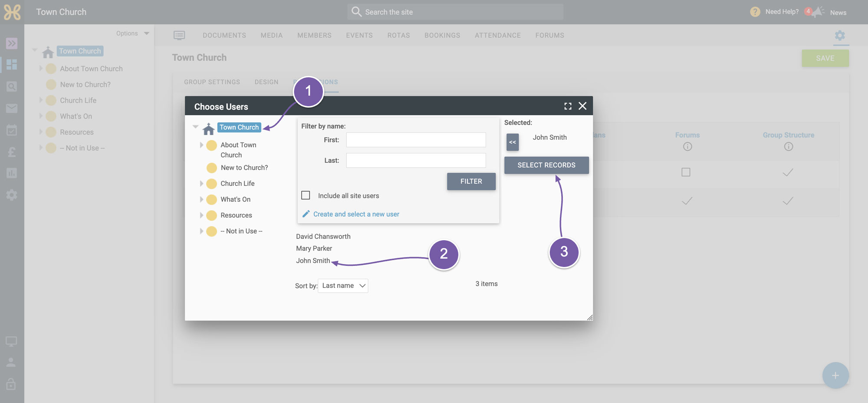This screenshot has height=403, width=868.
Task: Collapse the Town Church node in the dialog tree
Action: 196,127
